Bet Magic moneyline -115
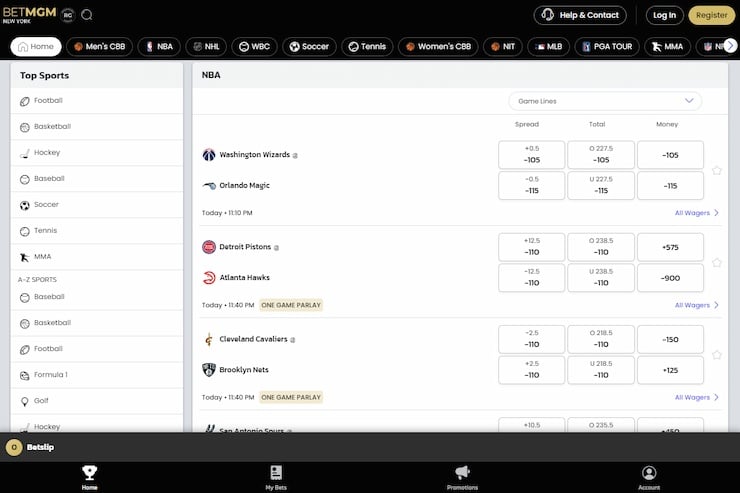 coord(670,185)
